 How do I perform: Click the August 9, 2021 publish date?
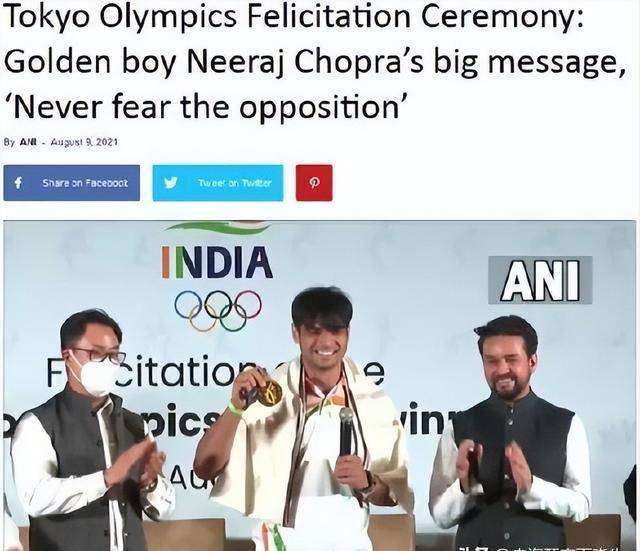coord(84,142)
